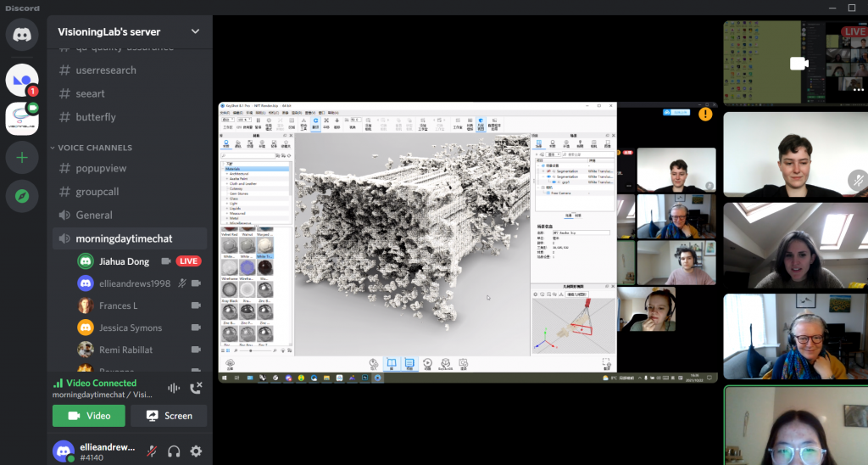Select the Pan cross-arrows tool in KeyShot toolbar
Image resolution: width=868 pixels, height=465 pixels.
(x=326, y=122)
